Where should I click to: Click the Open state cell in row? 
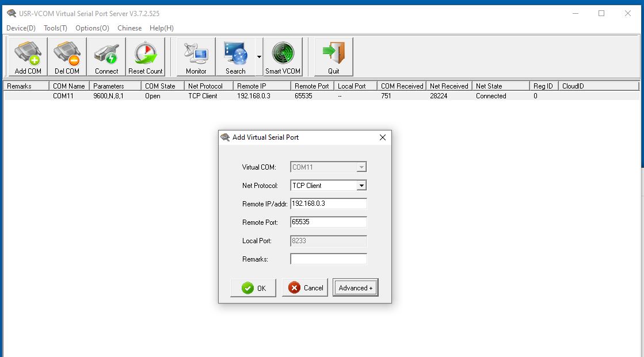click(153, 96)
